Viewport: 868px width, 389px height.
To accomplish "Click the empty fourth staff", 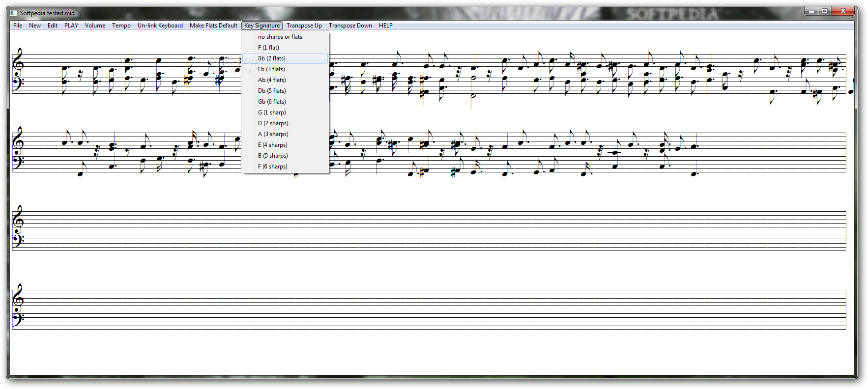I will (429, 309).
